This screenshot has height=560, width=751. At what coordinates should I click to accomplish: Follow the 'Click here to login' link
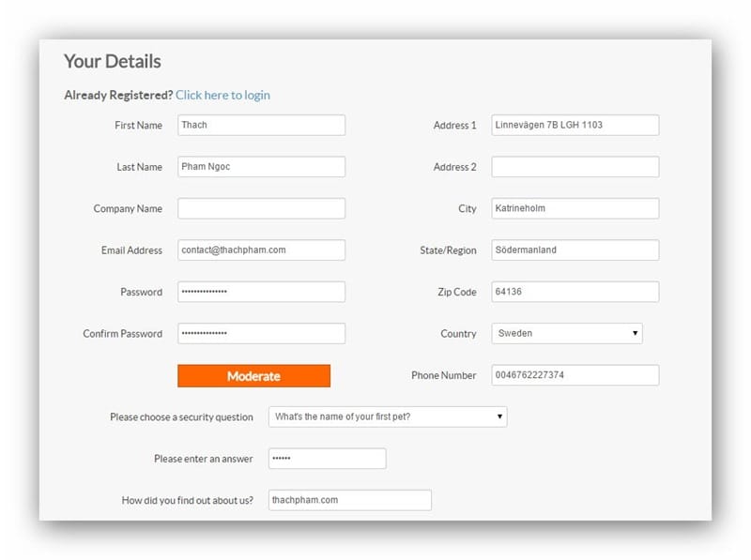click(x=222, y=96)
